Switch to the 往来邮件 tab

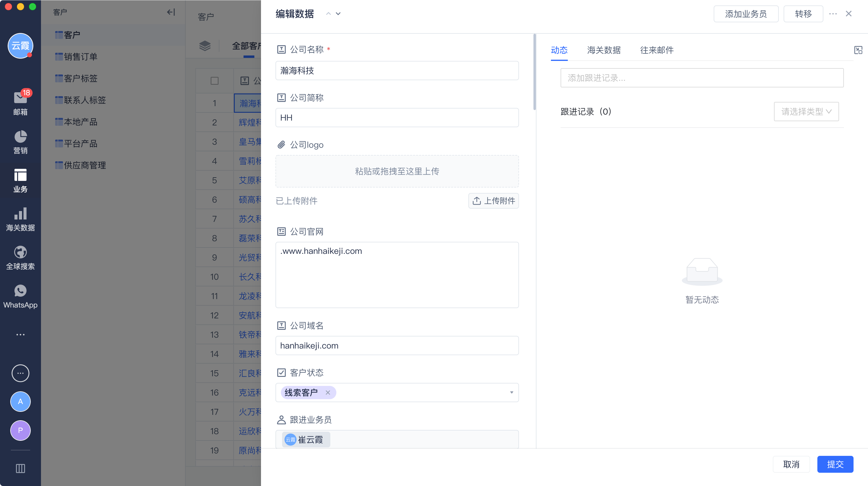coord(656,50)
